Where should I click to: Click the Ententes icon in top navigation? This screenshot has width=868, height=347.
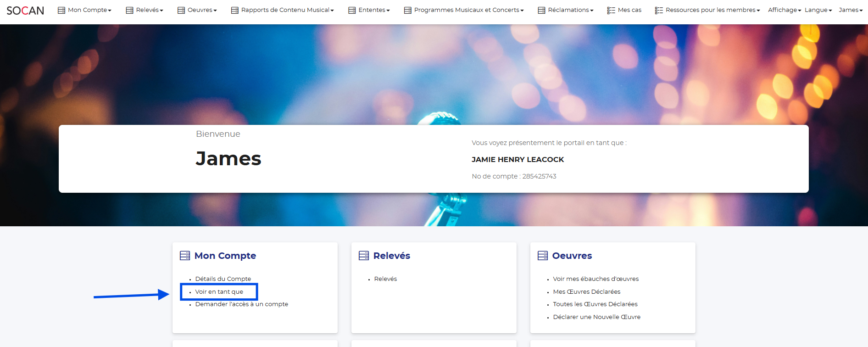352,10
